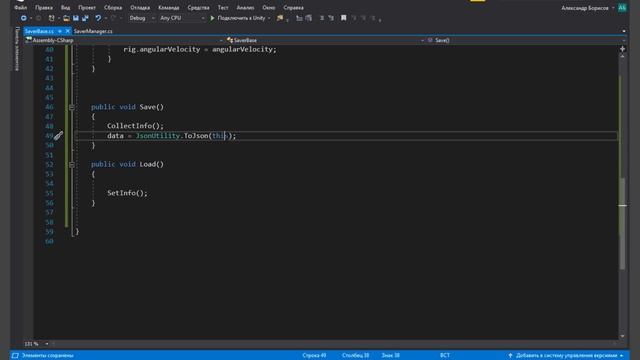This screenshot has height=360, width=640.
Task: Open the Вид menu
Action: pyautogui.click(x=65, y=8)
